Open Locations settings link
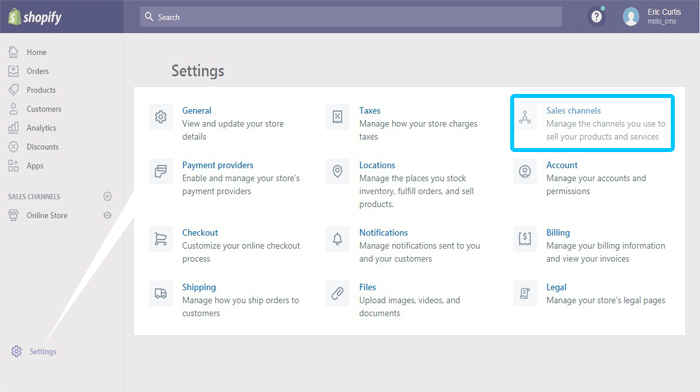700x392 pixels. [377, 165]
